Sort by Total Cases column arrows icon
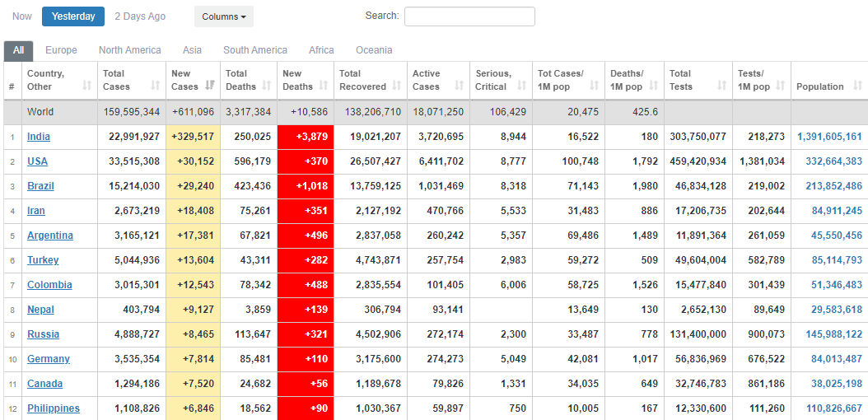 (156, 86)
